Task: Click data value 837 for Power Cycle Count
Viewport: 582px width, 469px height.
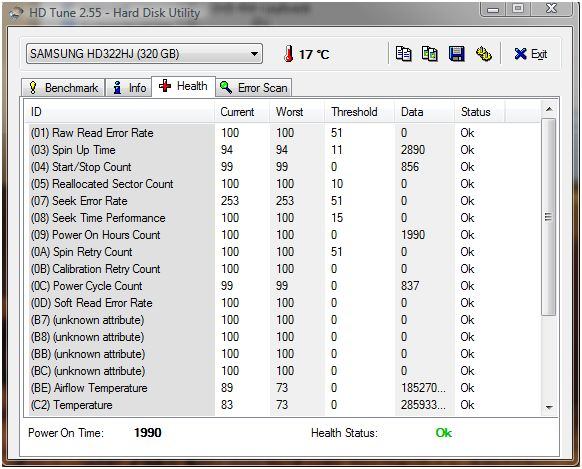Action: click(x=410, y=286)
